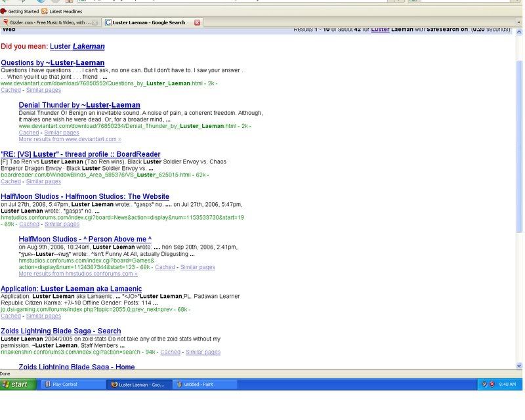Viewport: 525px width, 420px height.
Task: Open HalfMoon Studios: The Website result
Action: click(85, 197)
